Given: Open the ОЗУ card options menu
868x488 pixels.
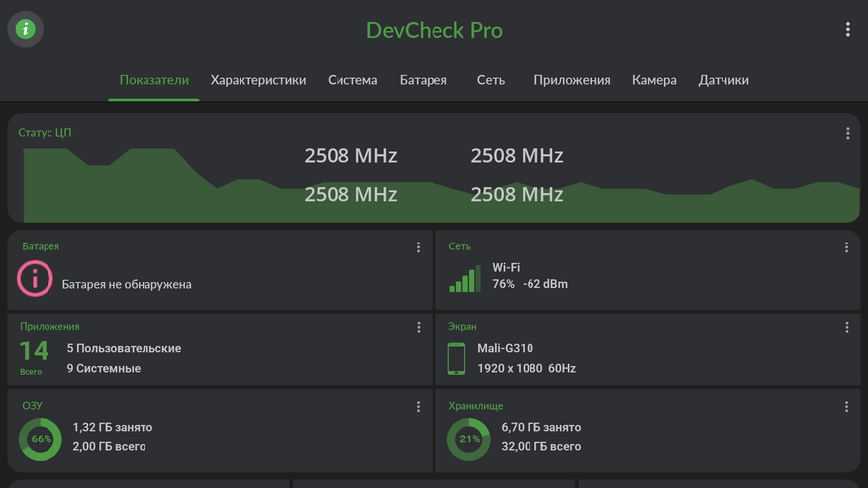Looking at the screenshot, I should 418,406.
